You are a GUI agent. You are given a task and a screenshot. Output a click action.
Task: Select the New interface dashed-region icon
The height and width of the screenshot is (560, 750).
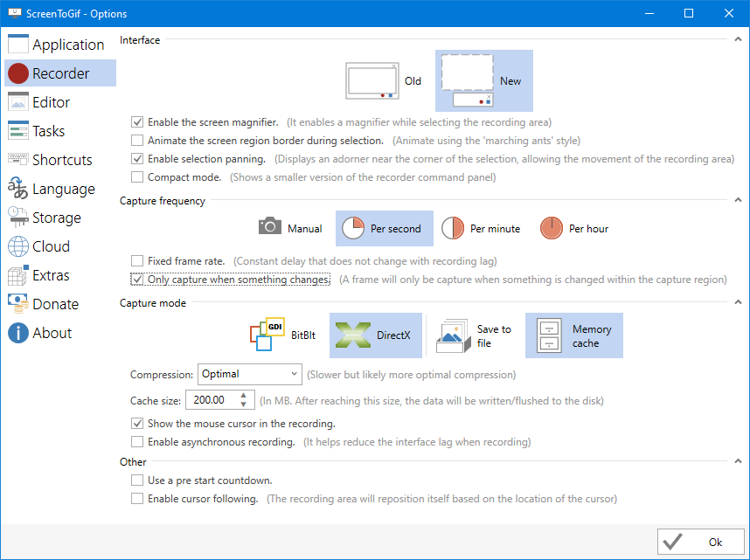[467, 80]
